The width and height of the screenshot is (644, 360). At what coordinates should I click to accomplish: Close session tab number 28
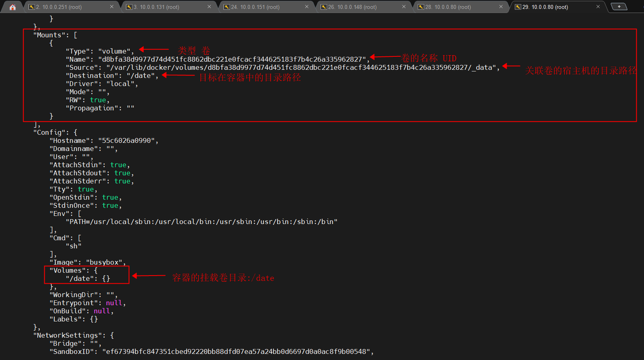click(x=501, y=7)
